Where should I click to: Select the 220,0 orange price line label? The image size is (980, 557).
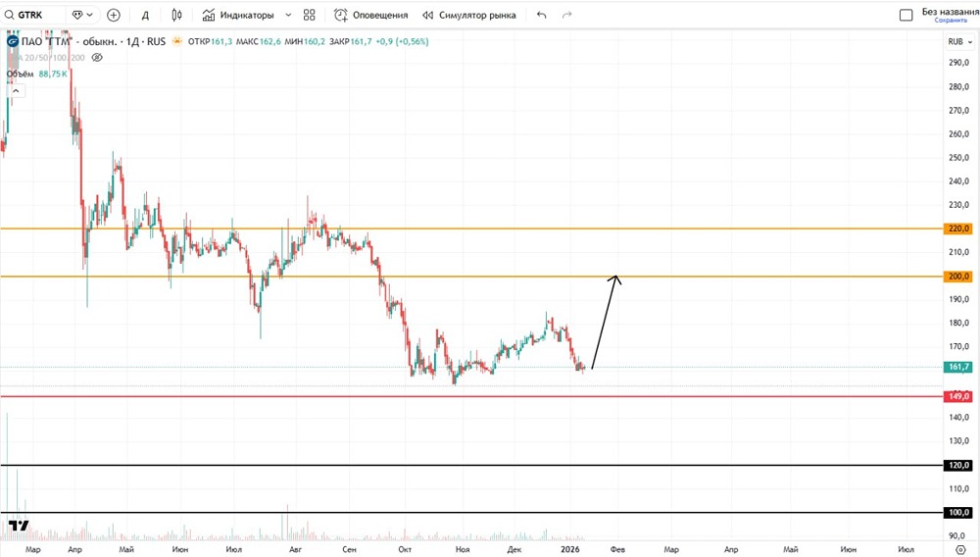coord(958,228)
